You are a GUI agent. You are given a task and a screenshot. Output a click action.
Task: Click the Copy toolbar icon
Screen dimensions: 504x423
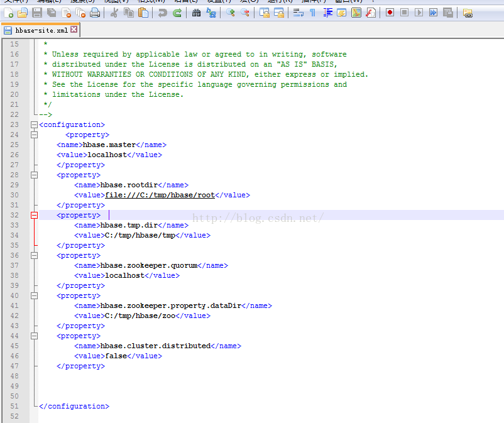[129, 13]
